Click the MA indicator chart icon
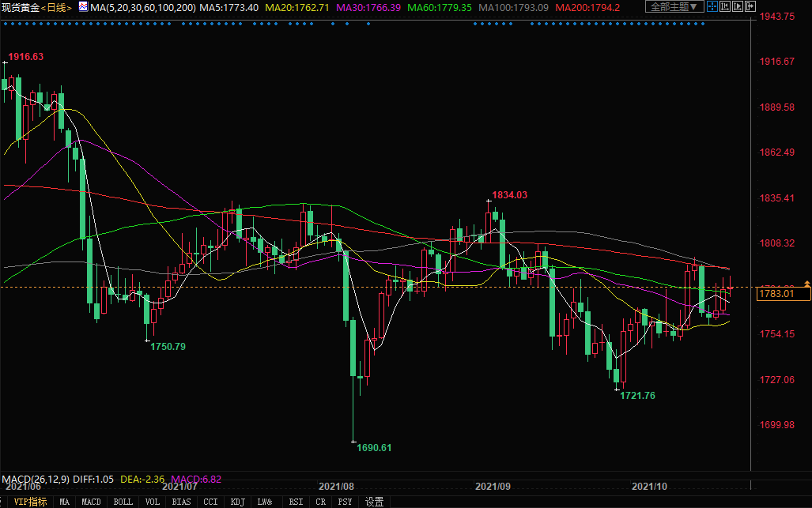Screen dimensions: 812x508 (x=82, y=6)
